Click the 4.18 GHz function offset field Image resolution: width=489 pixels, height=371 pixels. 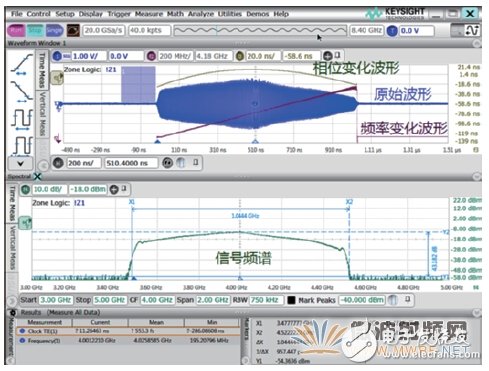(x=213, y=56)
